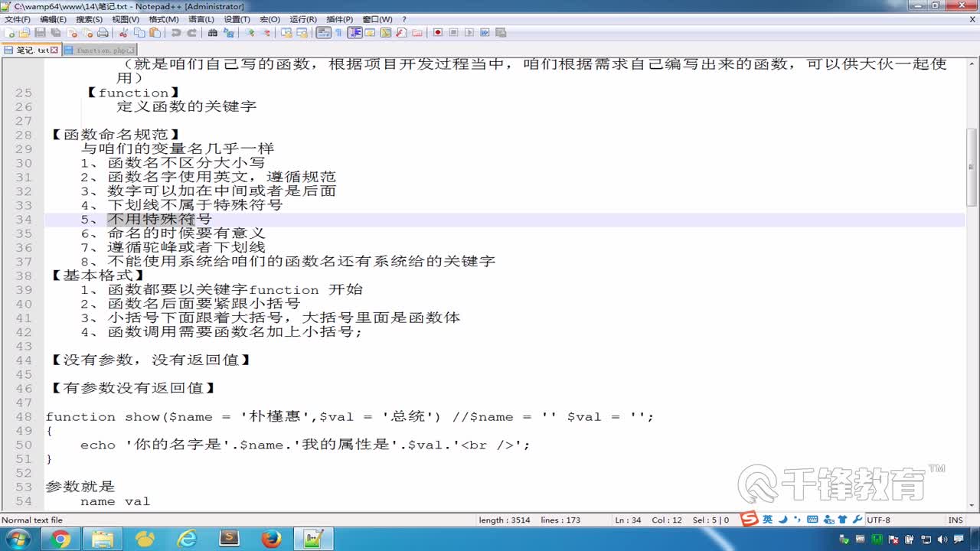Toggle the Sogou soft keyboard icon

point(812,520)
